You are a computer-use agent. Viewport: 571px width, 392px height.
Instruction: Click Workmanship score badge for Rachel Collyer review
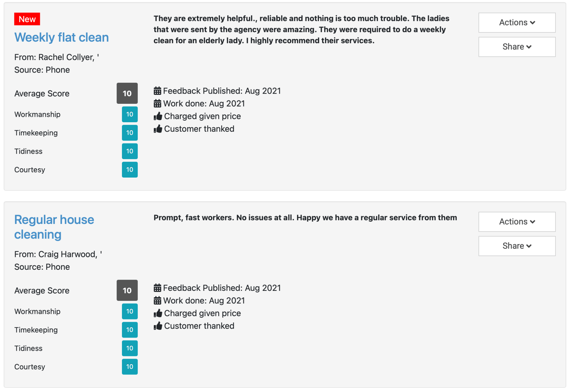[130, 115]
